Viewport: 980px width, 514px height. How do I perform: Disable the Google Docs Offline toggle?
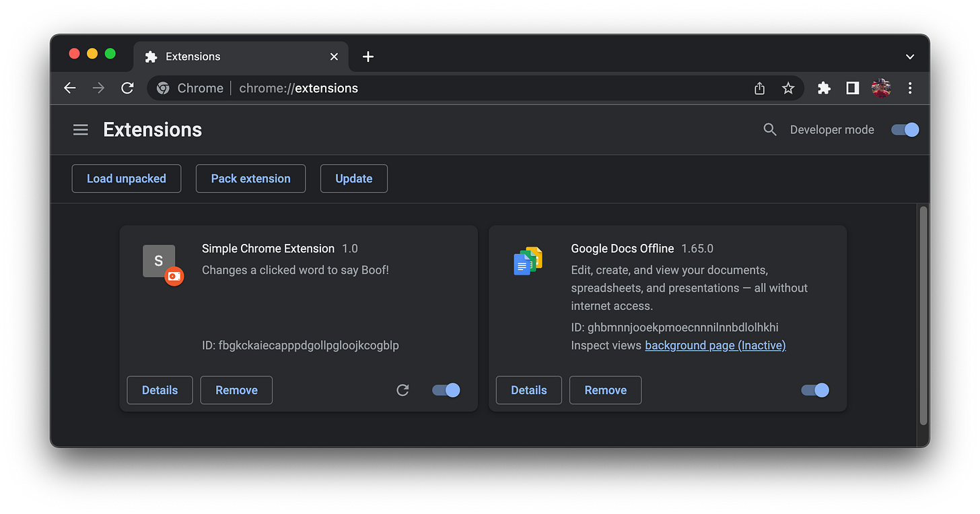(815, 390)
